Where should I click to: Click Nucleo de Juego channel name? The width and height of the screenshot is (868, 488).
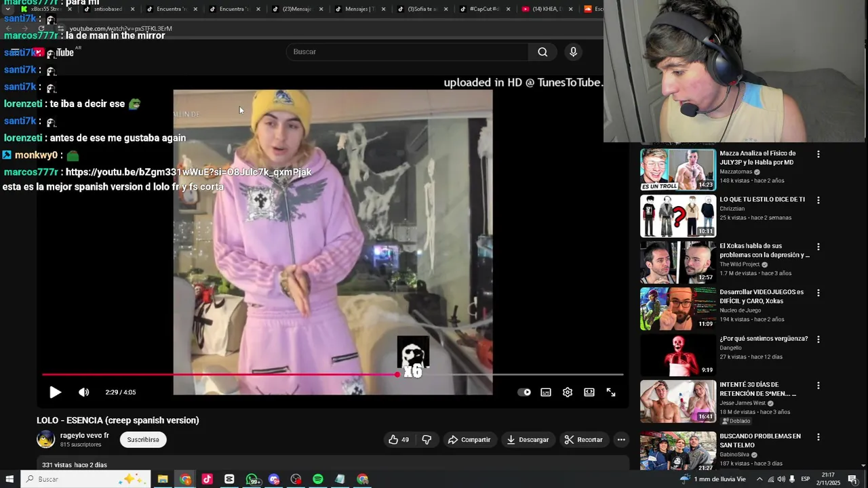(x=740, y=310)
